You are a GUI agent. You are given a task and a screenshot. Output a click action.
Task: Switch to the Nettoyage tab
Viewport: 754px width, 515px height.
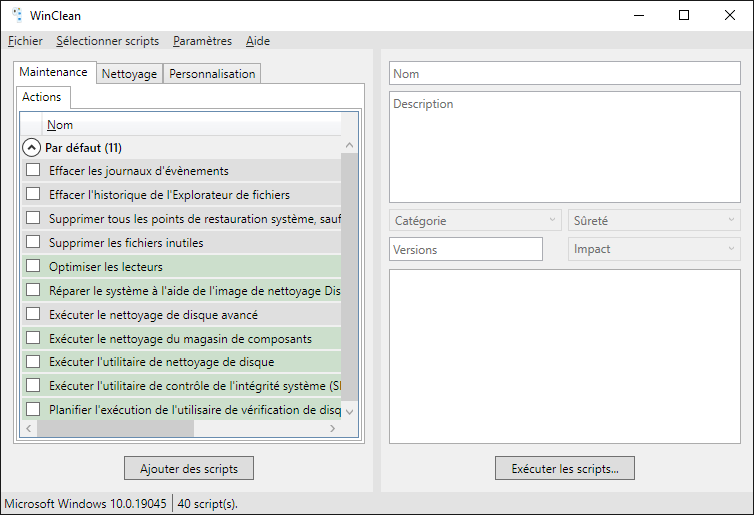coord(129,74)
